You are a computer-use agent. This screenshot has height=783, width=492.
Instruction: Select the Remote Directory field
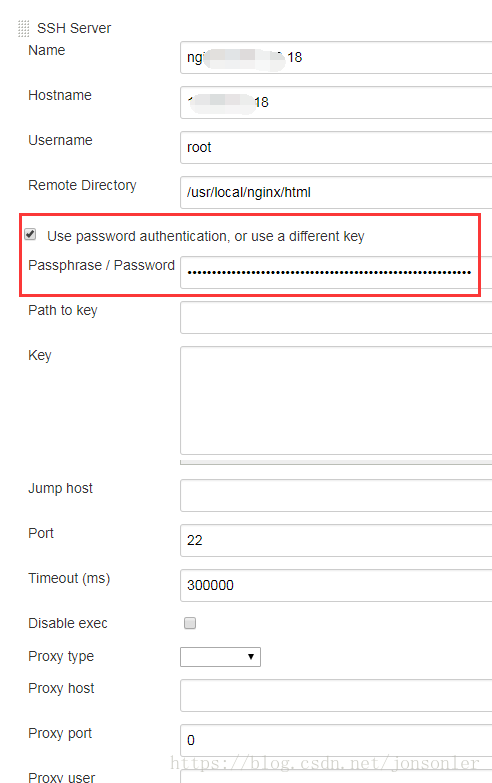pyautogui.click(x=336, y=192)
